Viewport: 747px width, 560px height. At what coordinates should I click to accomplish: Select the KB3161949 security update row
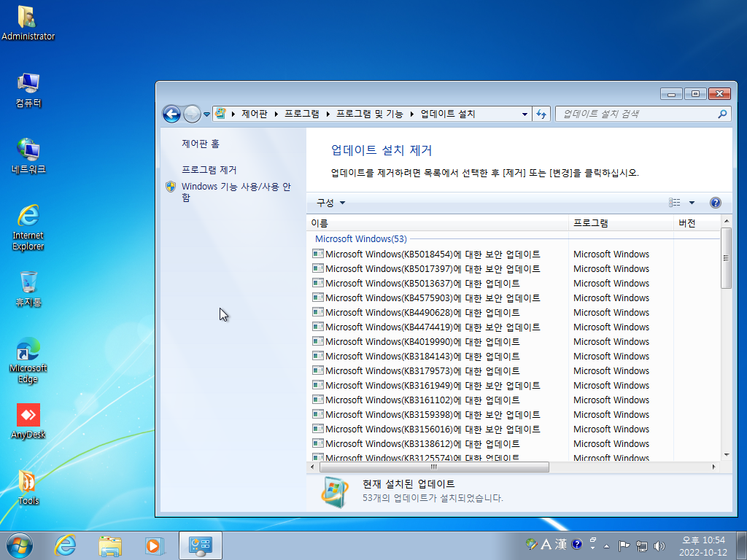[x=514, y=386]
